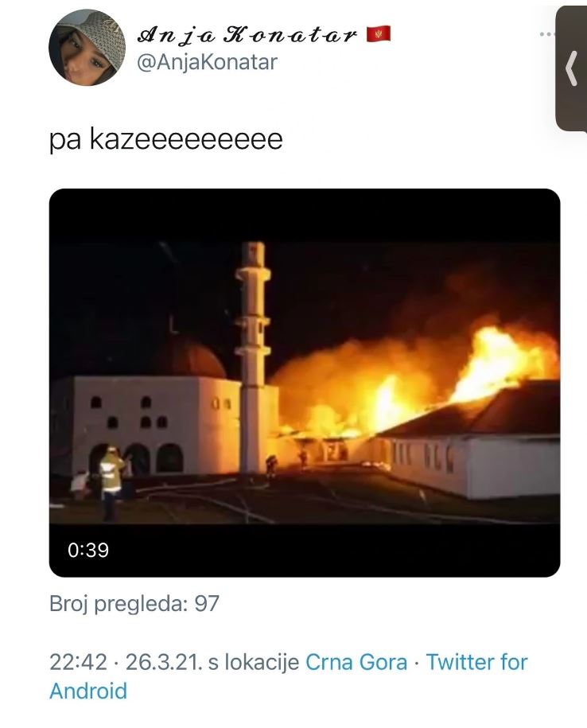Click the 26.3.21. date text
The width and height of the screenshot is (587, 728).
click(164, 662)
